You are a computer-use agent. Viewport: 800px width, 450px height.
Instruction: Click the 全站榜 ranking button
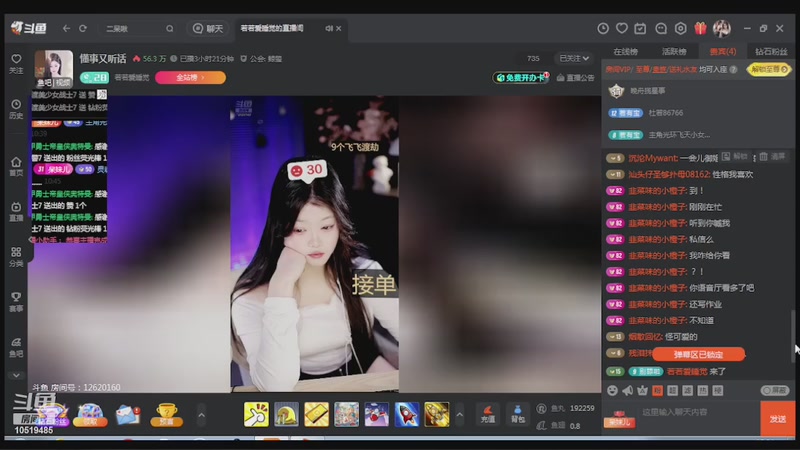(190, 78)
